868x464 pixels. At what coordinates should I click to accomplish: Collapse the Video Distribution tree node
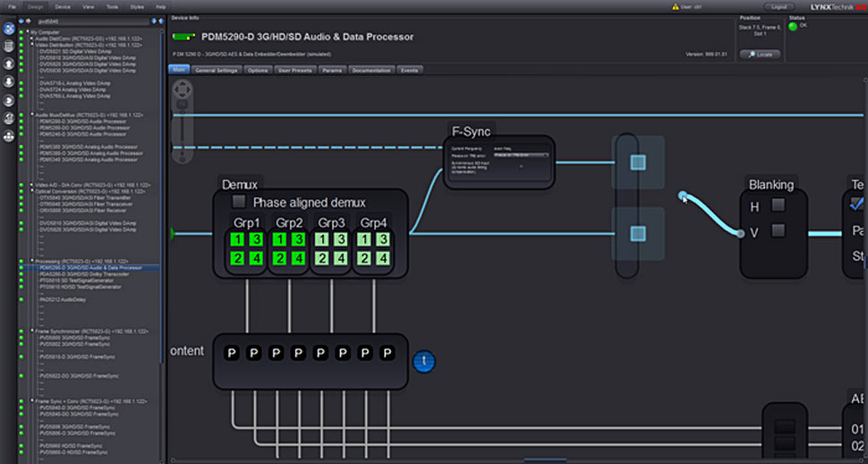tap(32, 45)
